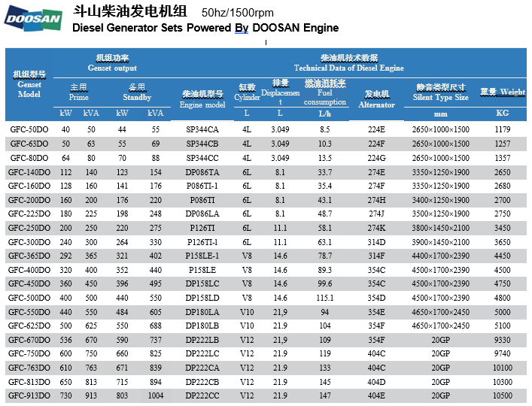Image resolution: width=532 pixels, height=406 pixels.
Task: Click the 'Engine model' column header
Action: click(x=202, y=99)
